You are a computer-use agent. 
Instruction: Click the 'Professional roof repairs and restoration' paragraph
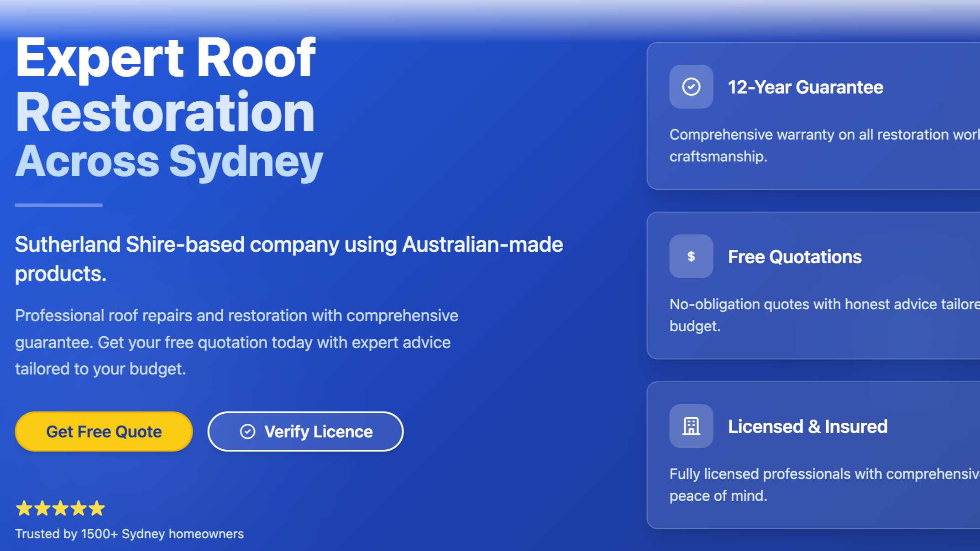(236, 342)
